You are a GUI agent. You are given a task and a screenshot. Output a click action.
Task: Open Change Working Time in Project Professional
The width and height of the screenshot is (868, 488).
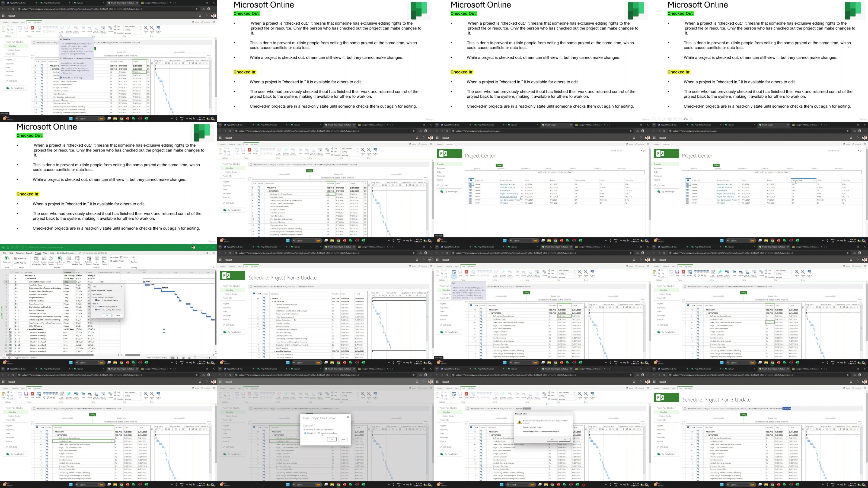tap(77, 260)
